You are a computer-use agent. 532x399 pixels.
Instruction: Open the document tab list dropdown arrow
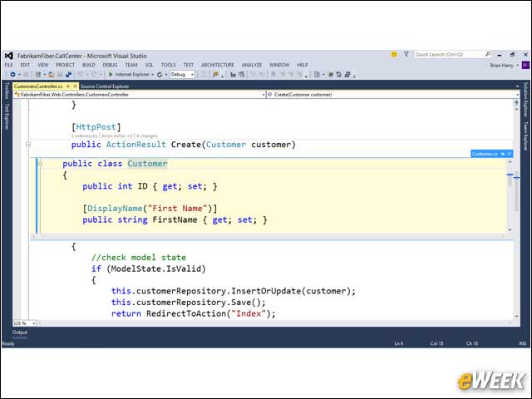click(x=517, y=86)
